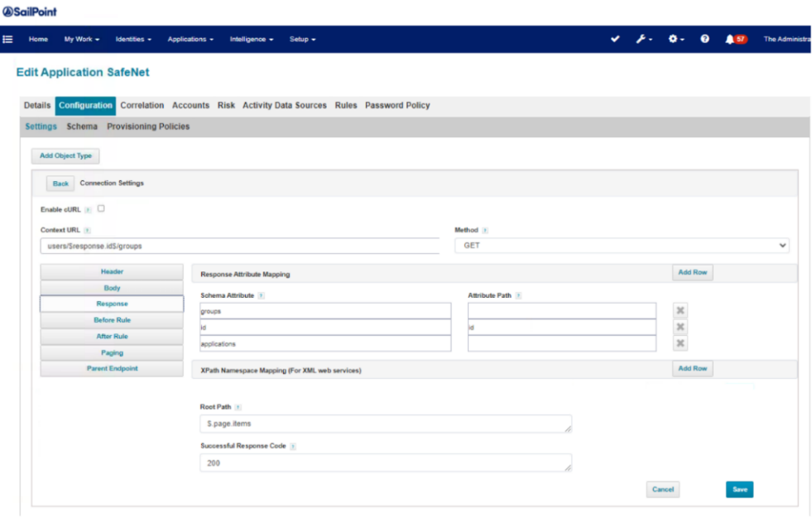Open The Administrator user menu
This screenshot has height=517, width=812.
(786, 40)
